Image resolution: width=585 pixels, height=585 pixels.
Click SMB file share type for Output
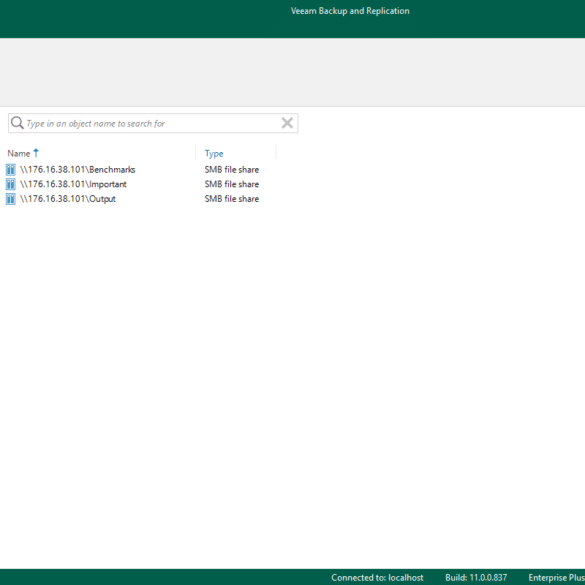tap(232, 199)
